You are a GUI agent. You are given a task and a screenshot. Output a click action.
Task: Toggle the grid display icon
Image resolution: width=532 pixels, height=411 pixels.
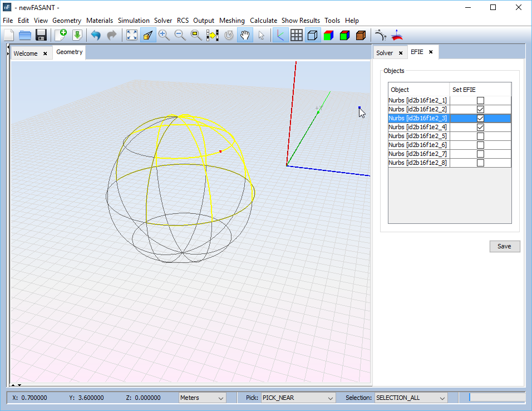click(297, 35)
